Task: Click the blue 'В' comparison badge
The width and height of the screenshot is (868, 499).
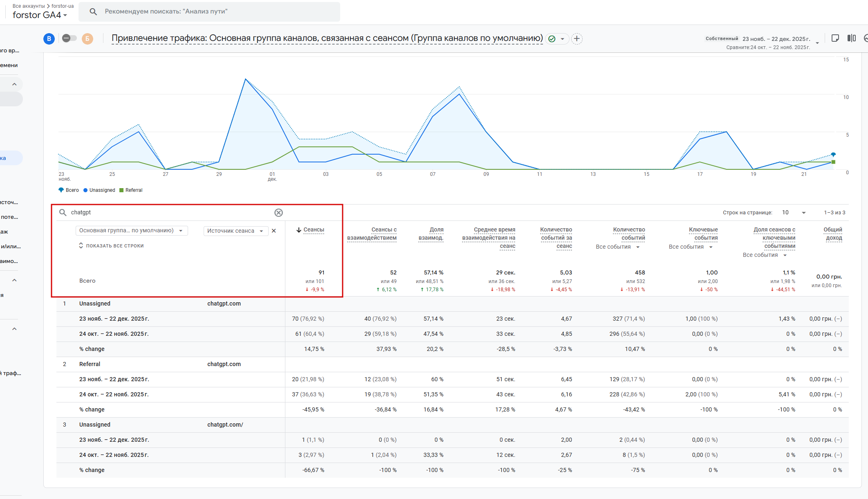Action: click(x=49, y=39)
